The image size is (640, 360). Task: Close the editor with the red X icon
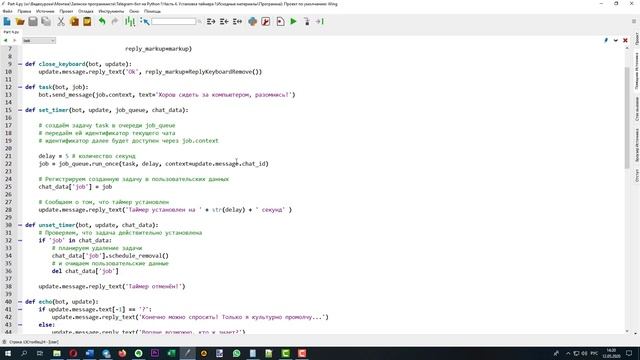click(x=625, y=40)
